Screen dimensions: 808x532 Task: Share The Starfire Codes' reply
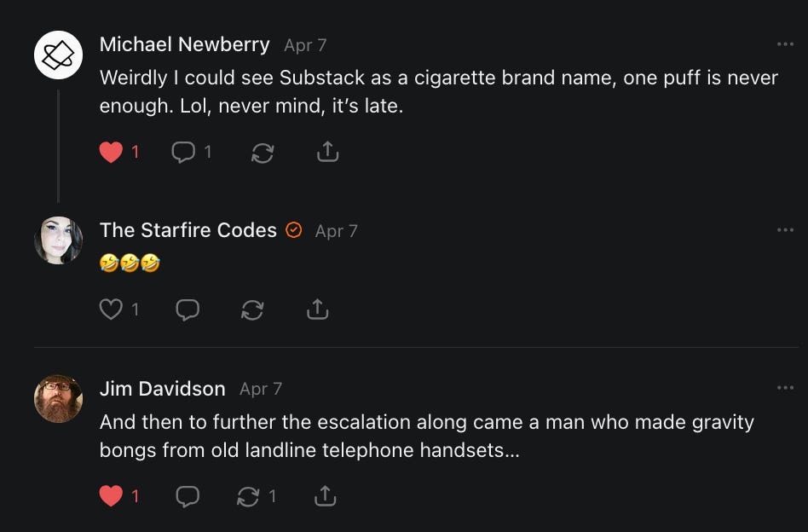[x=317, y=309]
